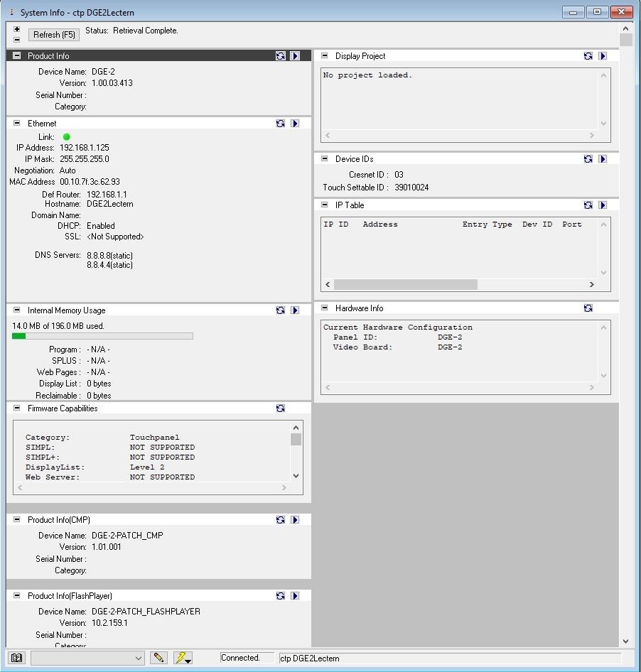Refresh the Display Project section
The width and height of the screenshot is (641, 672).
(588, 55)
